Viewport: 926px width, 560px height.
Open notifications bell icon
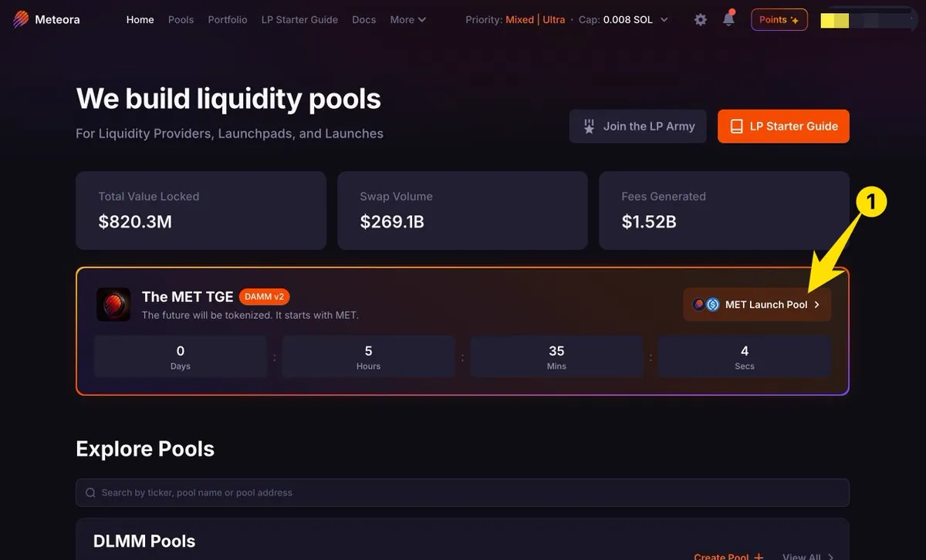[x=729, y=19]
